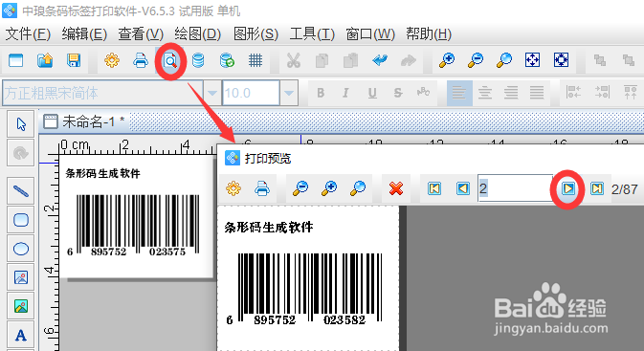
Task: Redo with the gray arrow icon
Action: pos(409,60)
